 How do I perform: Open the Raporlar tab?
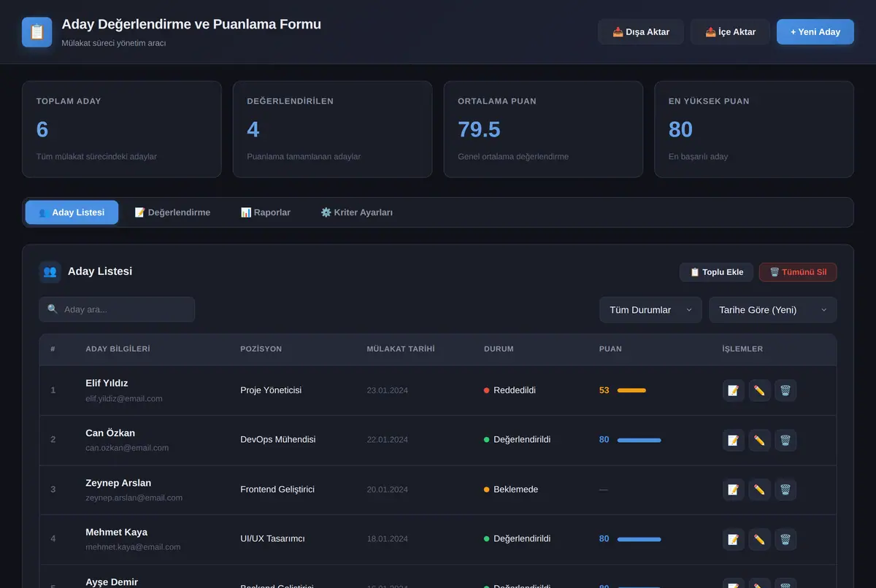[x=266, y=212]
